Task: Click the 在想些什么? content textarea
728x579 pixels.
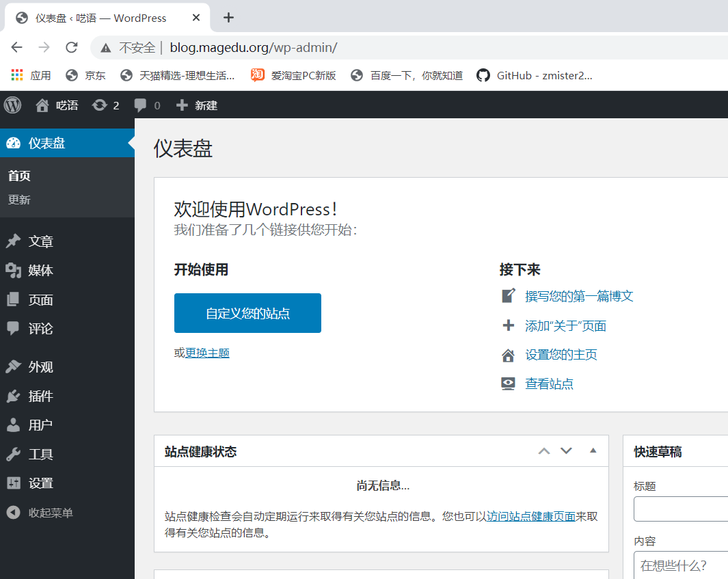Action: point(681,565)
